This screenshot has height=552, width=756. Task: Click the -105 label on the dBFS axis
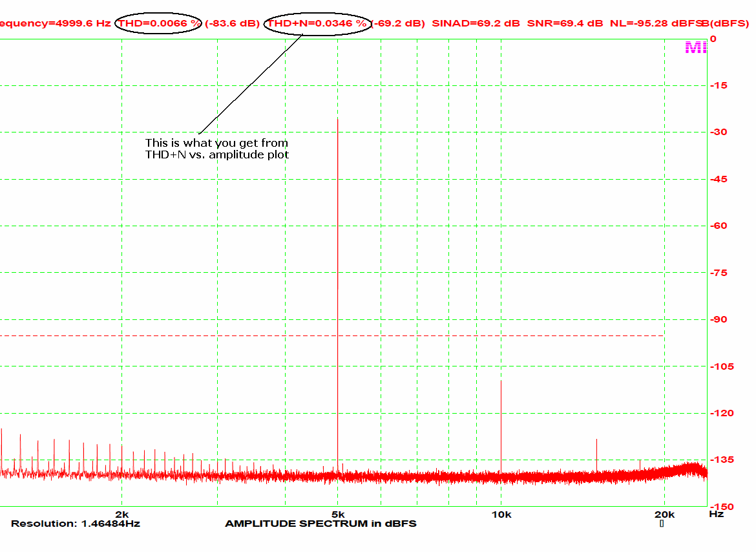point(722,367)
